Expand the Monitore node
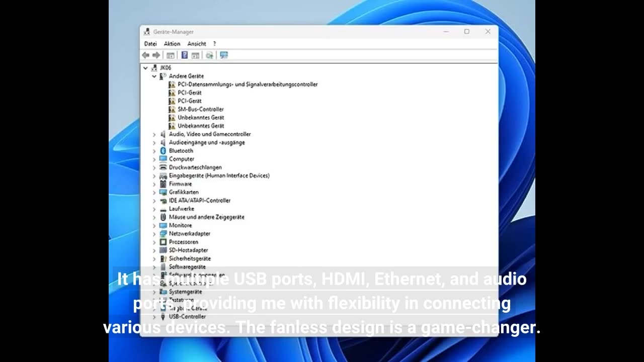Image resolution: width=644 pixels, height=362 pixels. point(154,225)
